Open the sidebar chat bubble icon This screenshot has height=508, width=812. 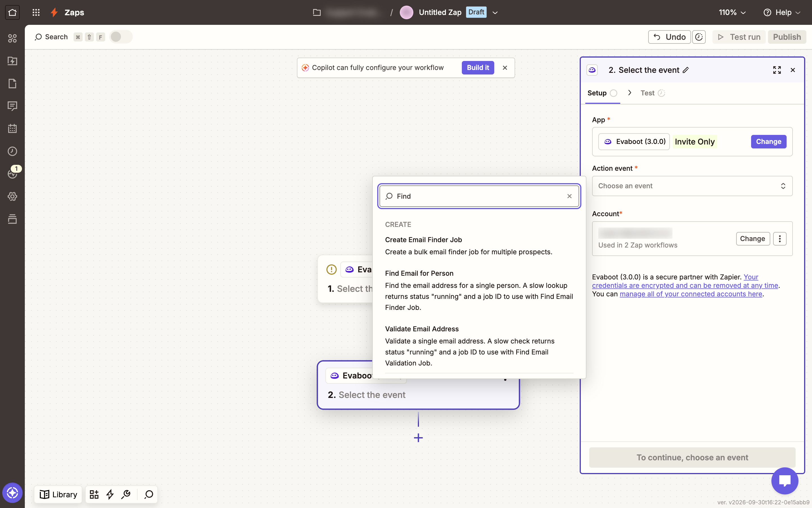(12, 106)
